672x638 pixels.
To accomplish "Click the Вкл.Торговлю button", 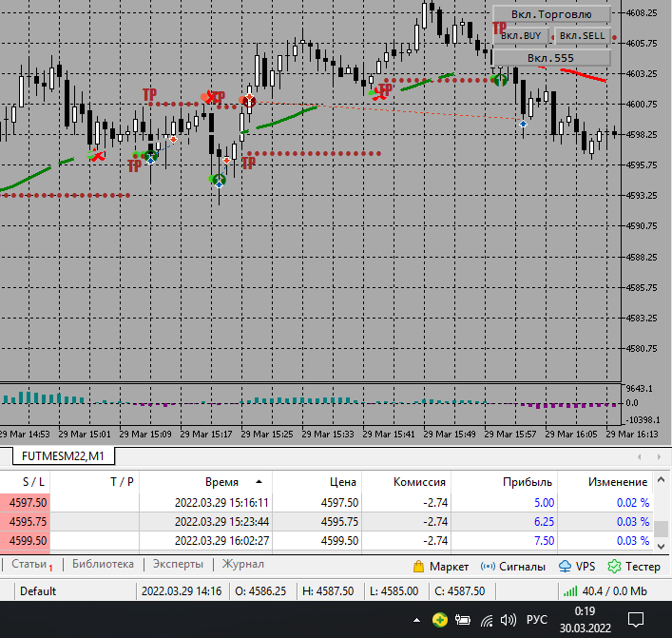I will click(x=551, y=14).
